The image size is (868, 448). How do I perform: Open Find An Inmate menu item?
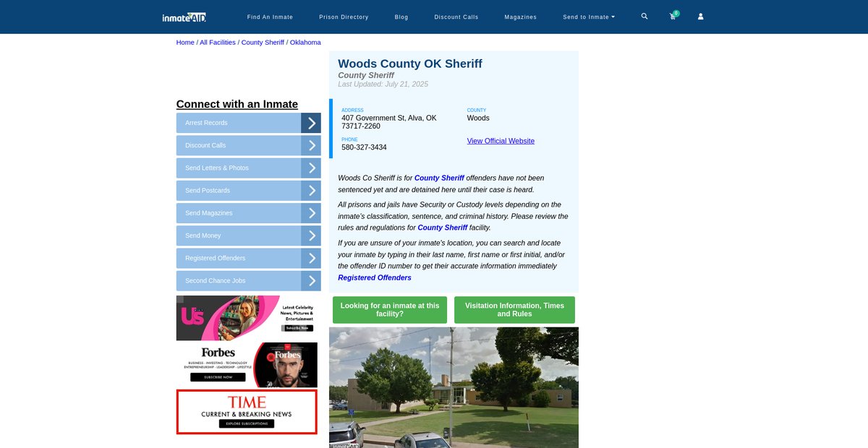click(x=270, y=17)
